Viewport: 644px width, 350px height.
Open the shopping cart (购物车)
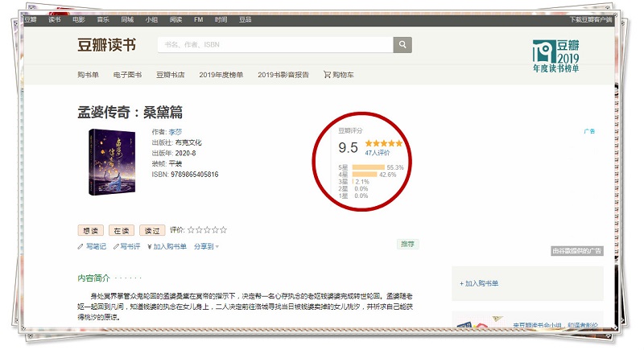tap(338, 75)
